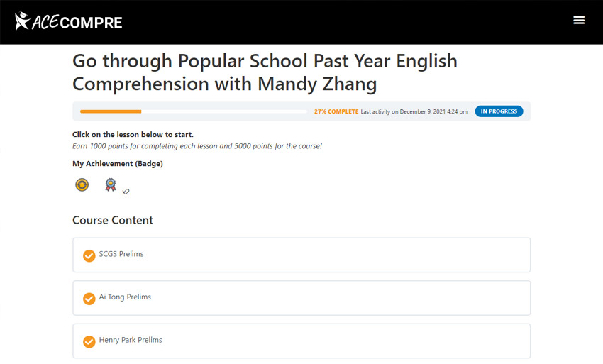Click the Ai Tong Prelims checkmark icon

tap(89, 299)
